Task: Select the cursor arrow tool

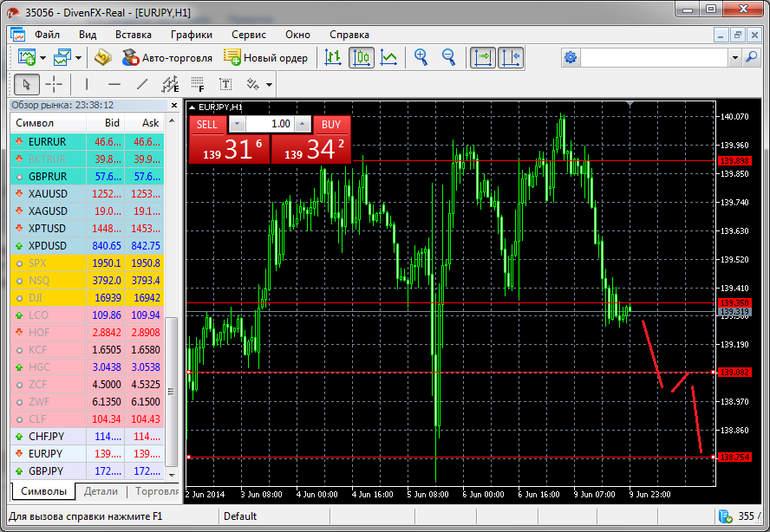Action: [27, 84]
